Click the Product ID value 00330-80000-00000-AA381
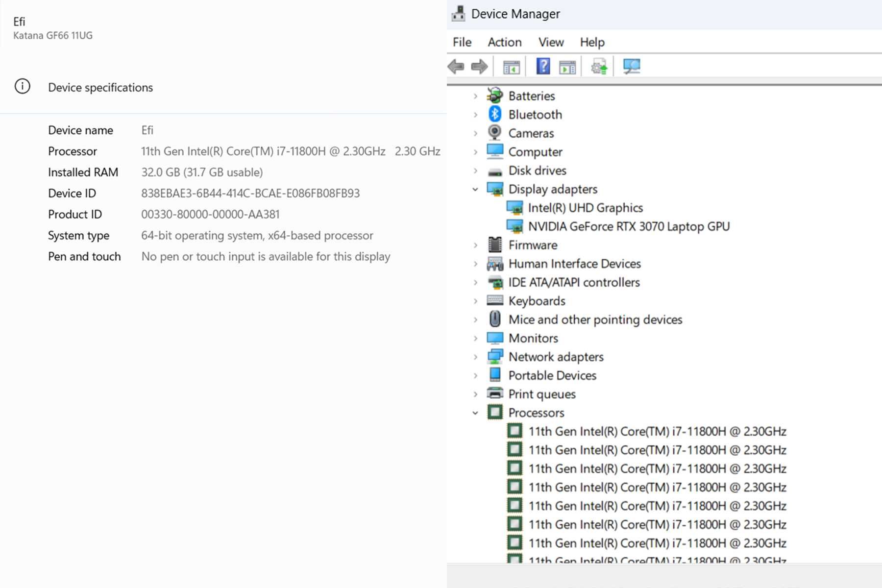882x588 pixels. tap(210, 214)
